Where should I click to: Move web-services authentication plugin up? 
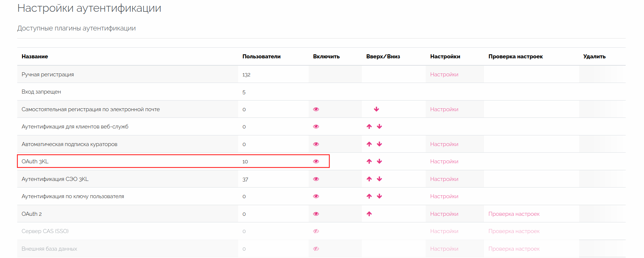(x=369, y=127)
